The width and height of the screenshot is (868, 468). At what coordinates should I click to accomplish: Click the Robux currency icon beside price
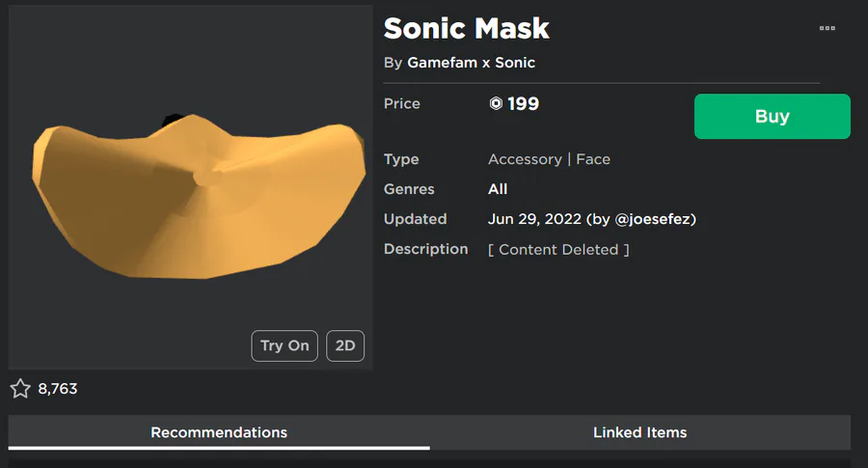(x=496, y=104)
